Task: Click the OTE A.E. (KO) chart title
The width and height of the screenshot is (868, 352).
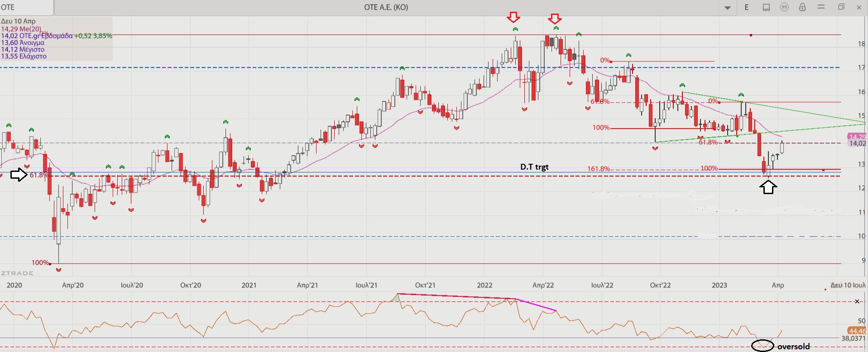Action: 386,7
